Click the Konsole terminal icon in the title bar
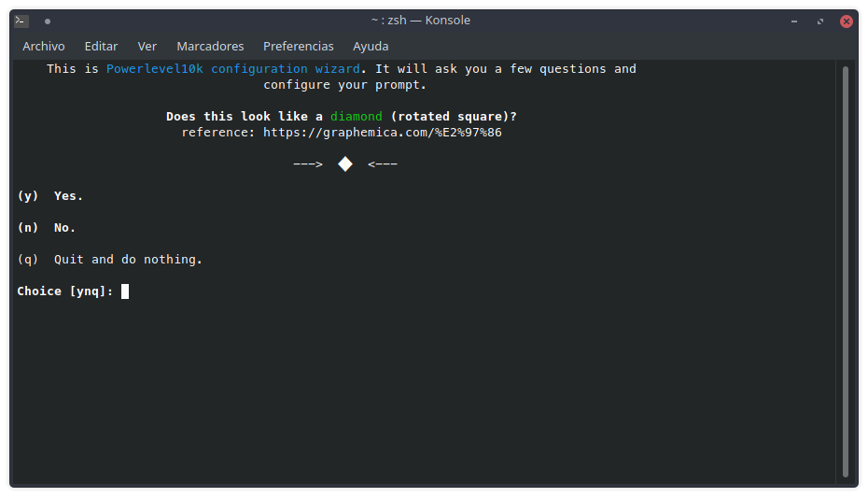Viewport: 868px width, 497px height. tap(21, 21)
